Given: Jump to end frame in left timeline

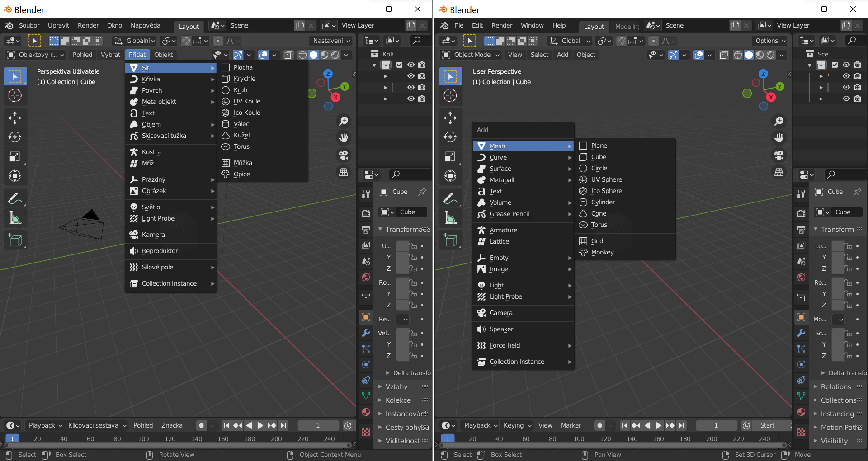Looking at the screenshot, I should click(x=283, y=425).
